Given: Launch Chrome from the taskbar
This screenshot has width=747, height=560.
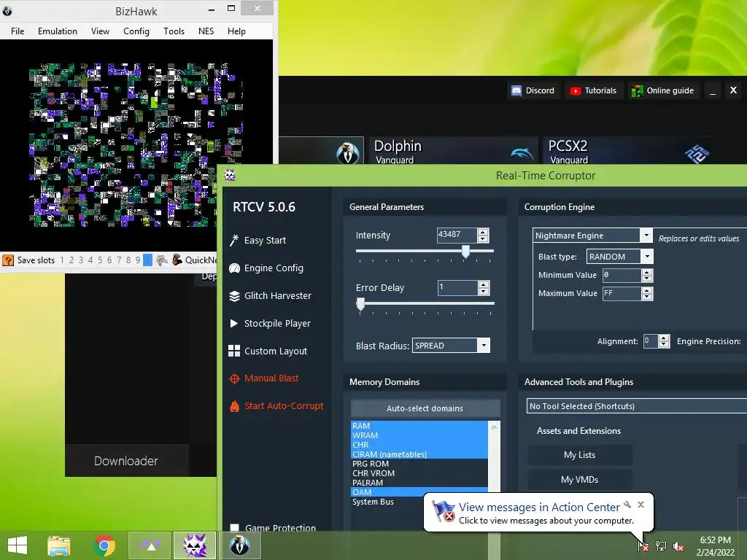Looking at the screenshot, I should tap(104, 545).
